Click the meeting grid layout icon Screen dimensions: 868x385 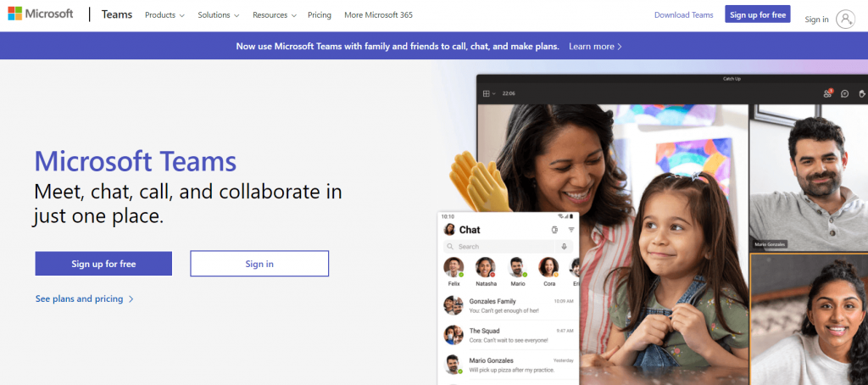(486, 93)
